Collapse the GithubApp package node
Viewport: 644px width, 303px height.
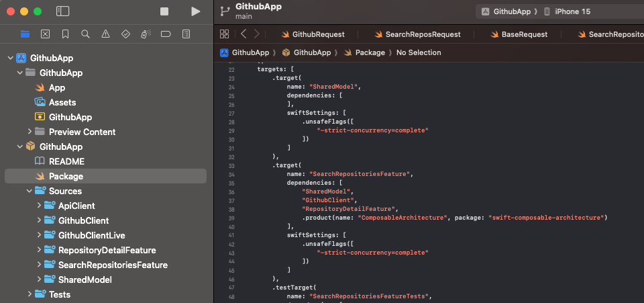(x=19, y=146)
